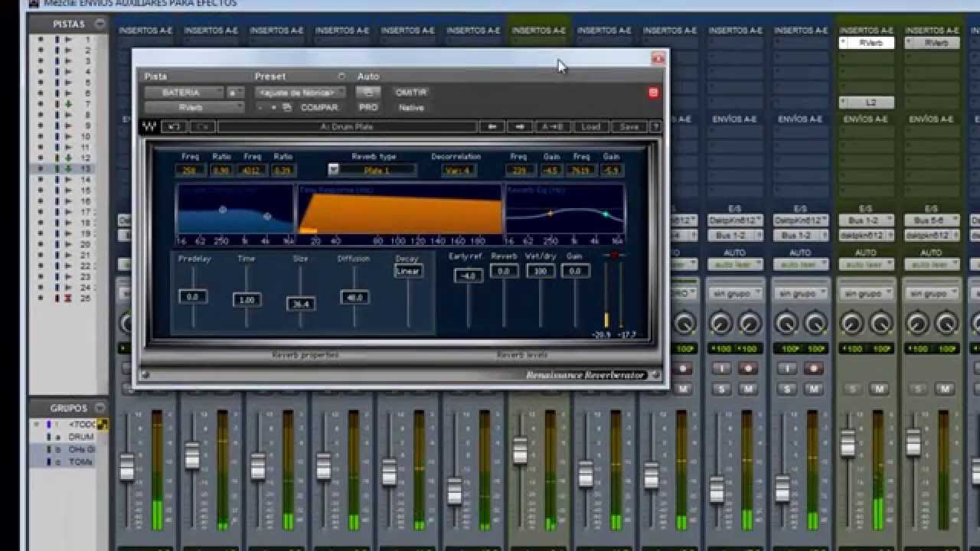Click the volume fader on the L2 strip
980x551 pixels.
tap(848, 444)
